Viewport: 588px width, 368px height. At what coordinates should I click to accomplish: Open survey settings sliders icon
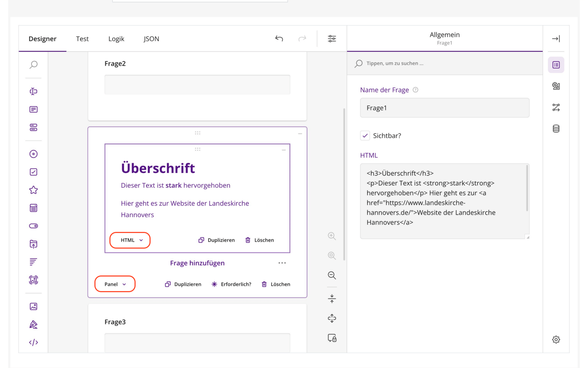[332, 38]
